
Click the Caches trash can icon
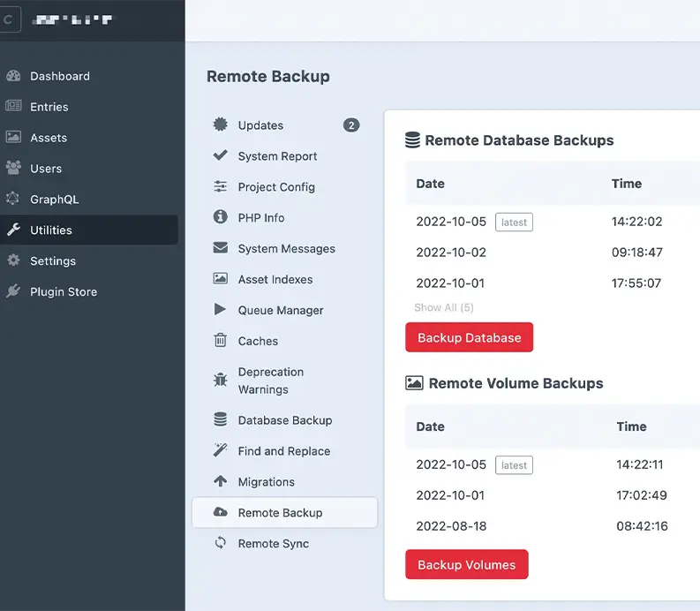point(221,341)
